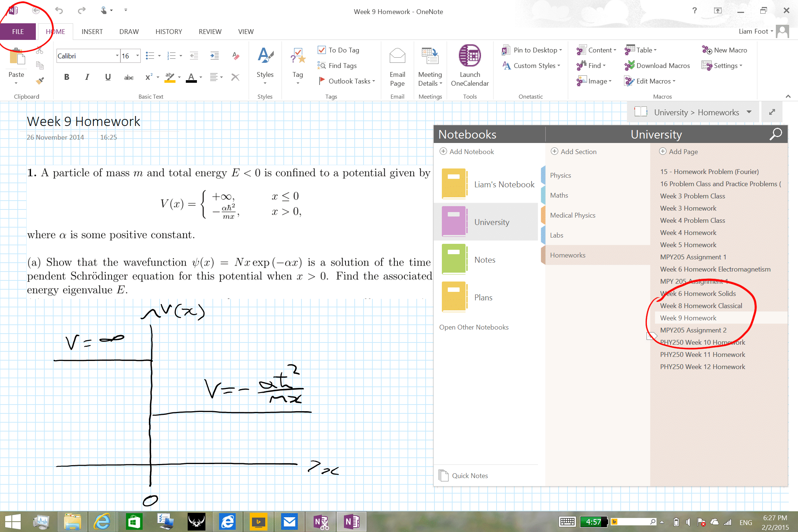Apply numbered list formatting

coord(171,56)
